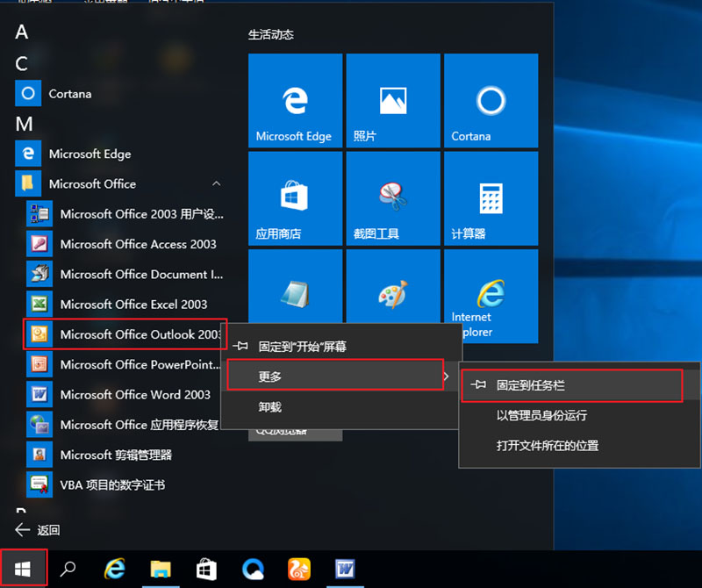Select 以管理员身份运行 option
Image resolution: width=702 pixels, height=588 pixels.
click(579, 416)
